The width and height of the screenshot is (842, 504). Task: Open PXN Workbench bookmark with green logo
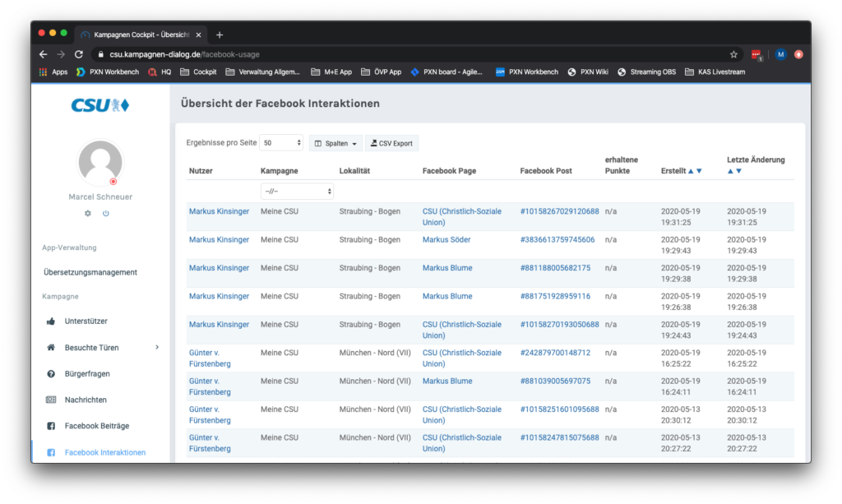(108, 72)
